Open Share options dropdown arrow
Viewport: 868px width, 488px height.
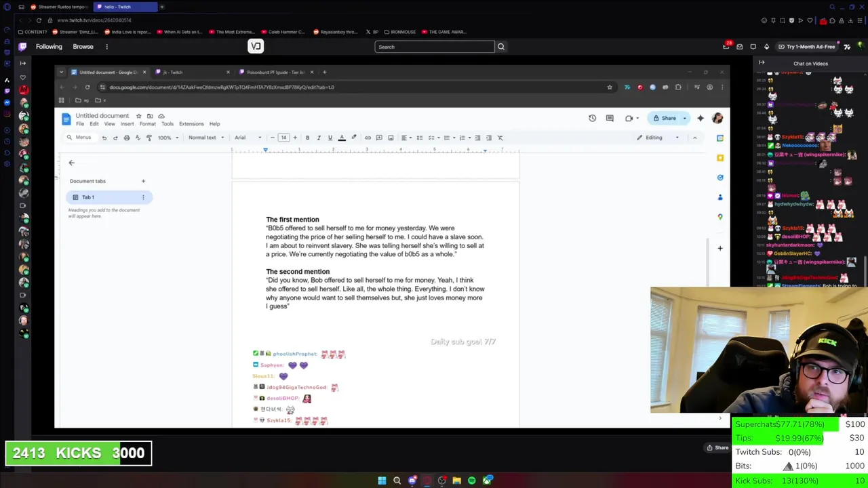point(684,118)
